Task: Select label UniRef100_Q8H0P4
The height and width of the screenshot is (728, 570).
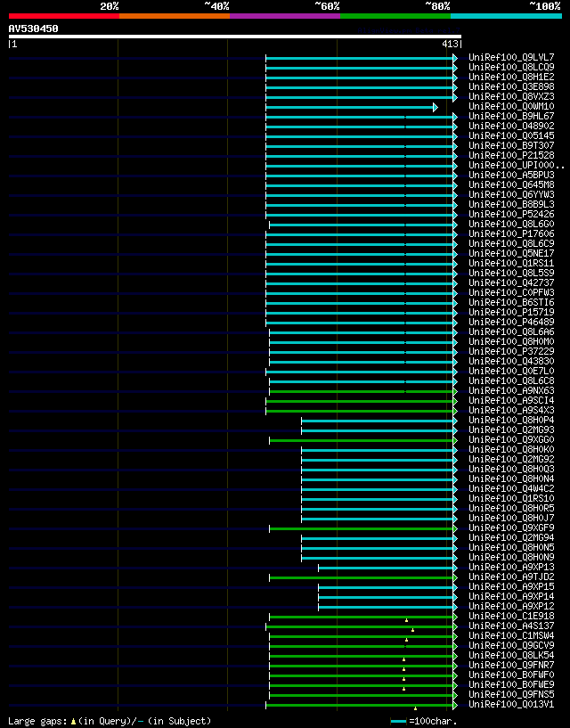Action: click(511, 420)
